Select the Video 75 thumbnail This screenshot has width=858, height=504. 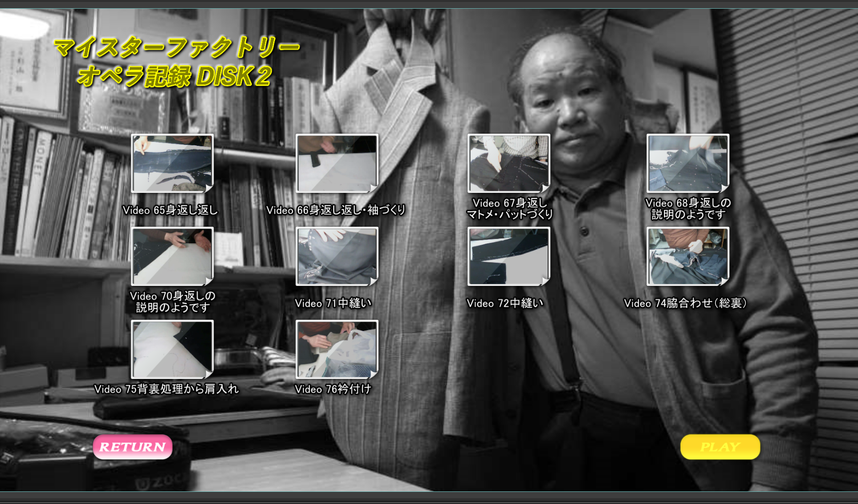pyautogui.click(x=172, y=349)
